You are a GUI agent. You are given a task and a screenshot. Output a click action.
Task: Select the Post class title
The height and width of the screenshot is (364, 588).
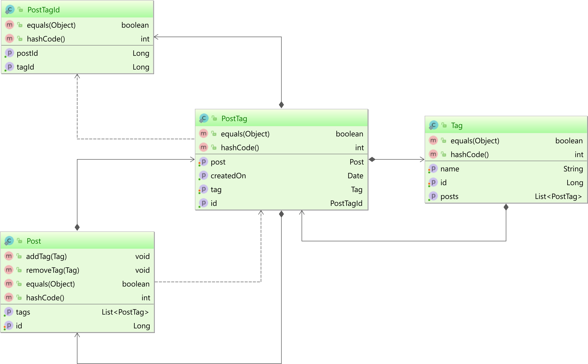(x=34, y=241)
